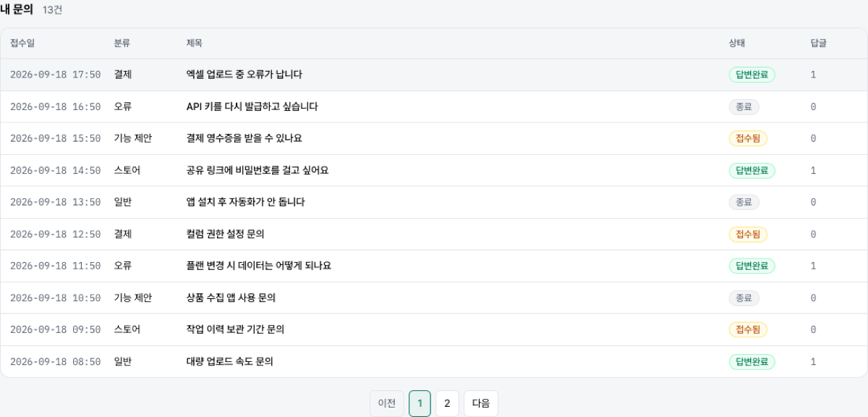Click the date 2026-09-18 14:50
Viewport: 868px width, 417px height.
(x=56, y=170)
